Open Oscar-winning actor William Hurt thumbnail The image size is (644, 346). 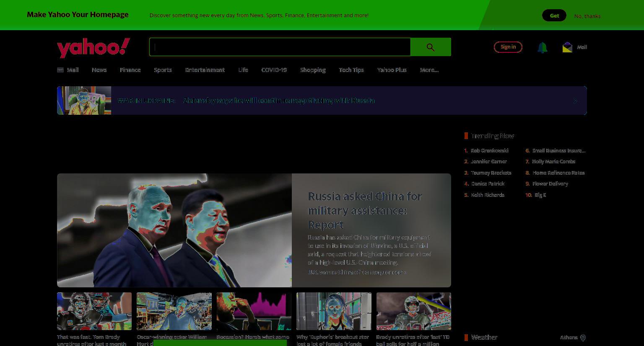pos(174,311)
